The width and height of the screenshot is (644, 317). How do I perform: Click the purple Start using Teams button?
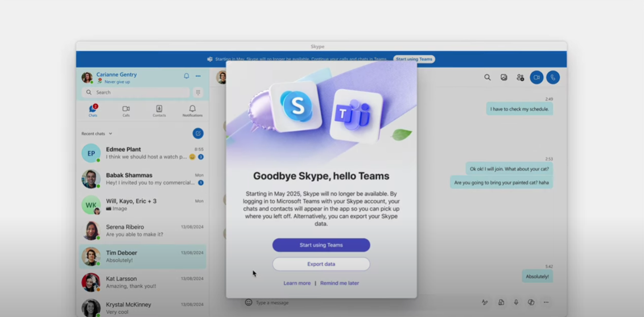coord(321,245)
